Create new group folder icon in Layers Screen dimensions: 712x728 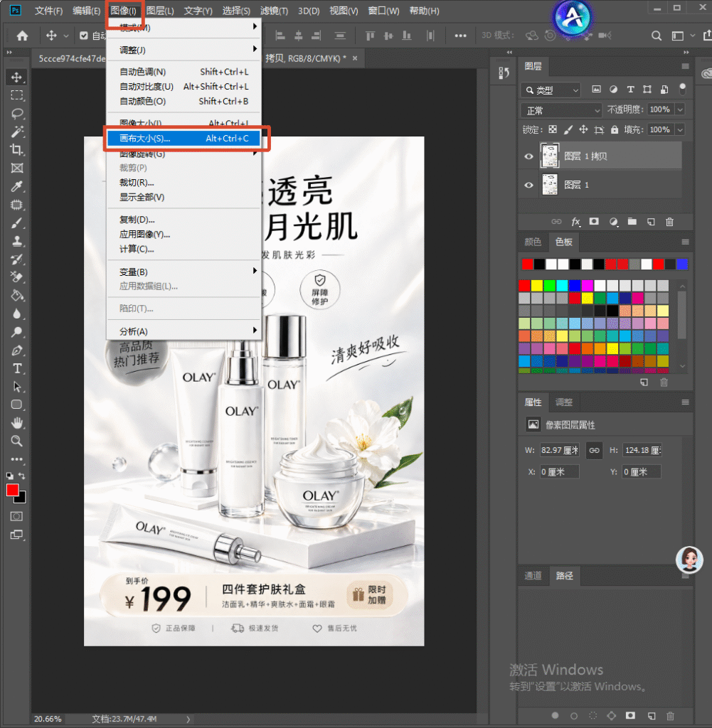(632, 222)
